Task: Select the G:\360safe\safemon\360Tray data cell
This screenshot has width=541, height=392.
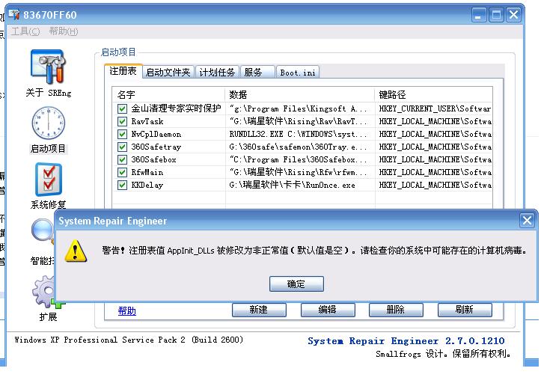Action: pyautogui.click(x=299, y=147)
